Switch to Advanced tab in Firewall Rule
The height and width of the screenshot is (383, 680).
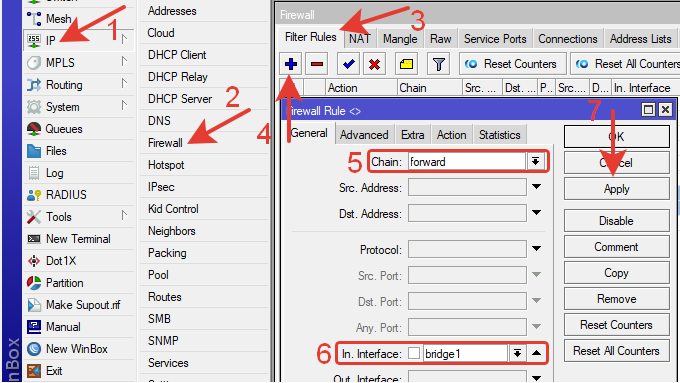tap(364, 135)
